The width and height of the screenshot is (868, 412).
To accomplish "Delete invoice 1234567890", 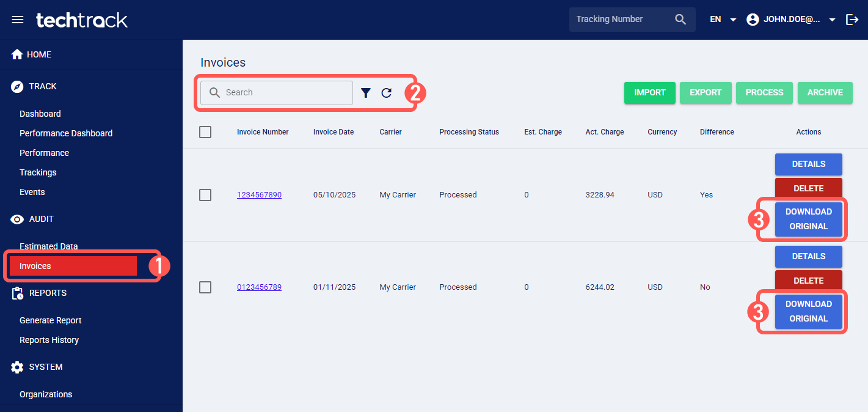I will 809,188.
